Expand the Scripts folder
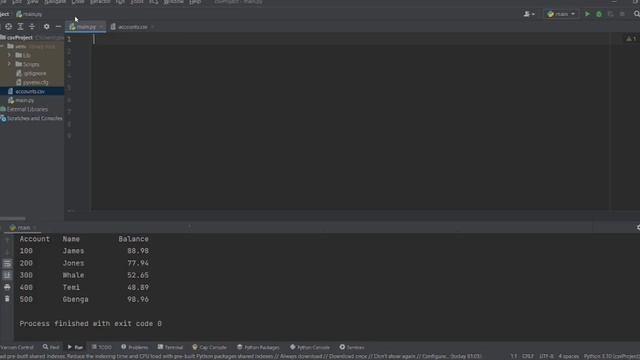Screen dimensions: 640x360 9,64
